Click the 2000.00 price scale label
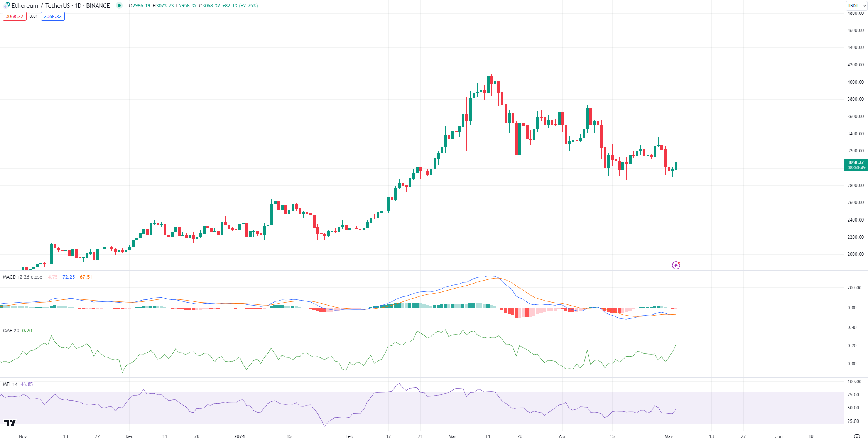 (x=855, y=254)
